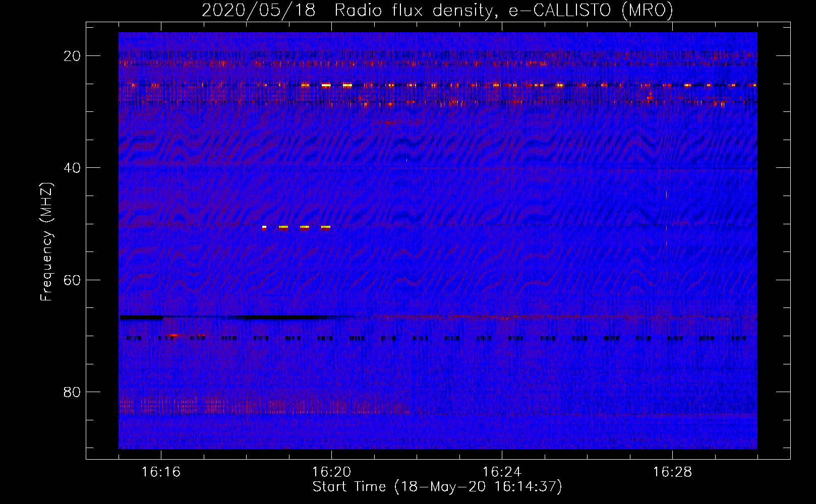This screenshot has width=816, height=504.
Task: Click the 40 MHz frequency tick label
Action: pos(72,168)
